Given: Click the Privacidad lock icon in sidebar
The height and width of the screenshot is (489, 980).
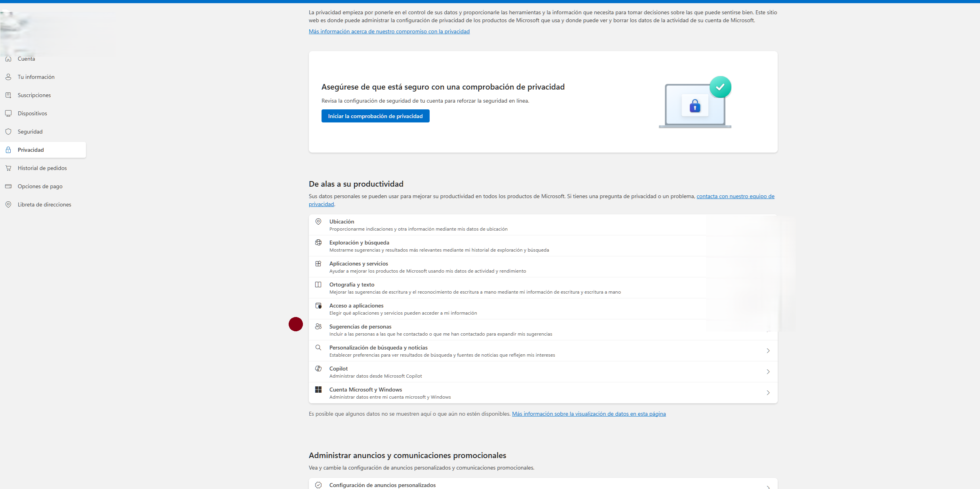Looking at the screenshot, I should tap(8, 150).
